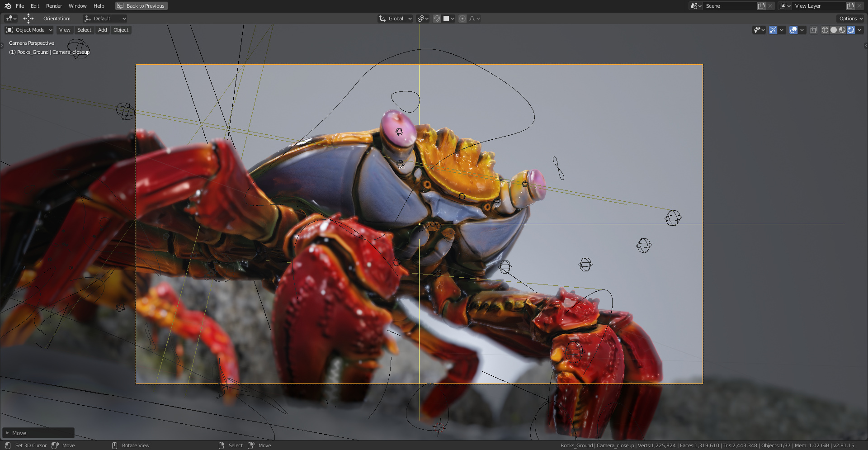Open the viewport Object menu
868x450 pixels.
[x=121, y=30]
